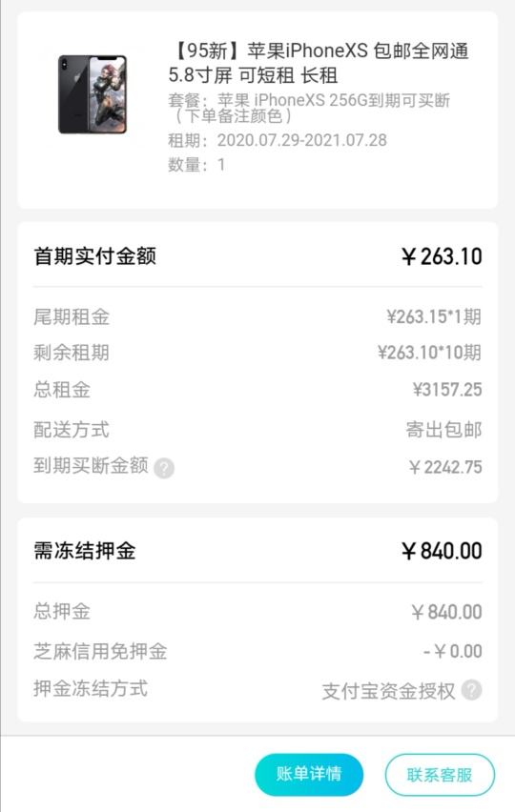Click the 数量：1 quantity line

pos(196,165)
